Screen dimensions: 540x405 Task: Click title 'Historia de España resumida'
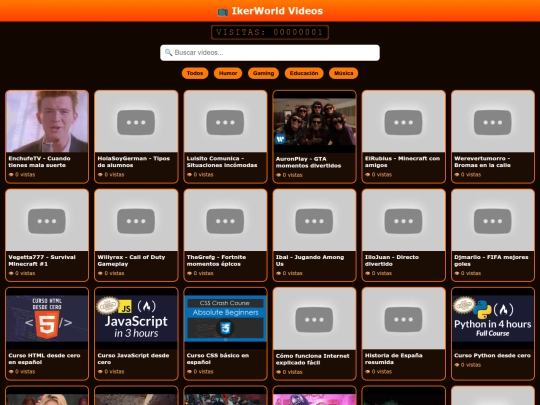click(393, 359)
